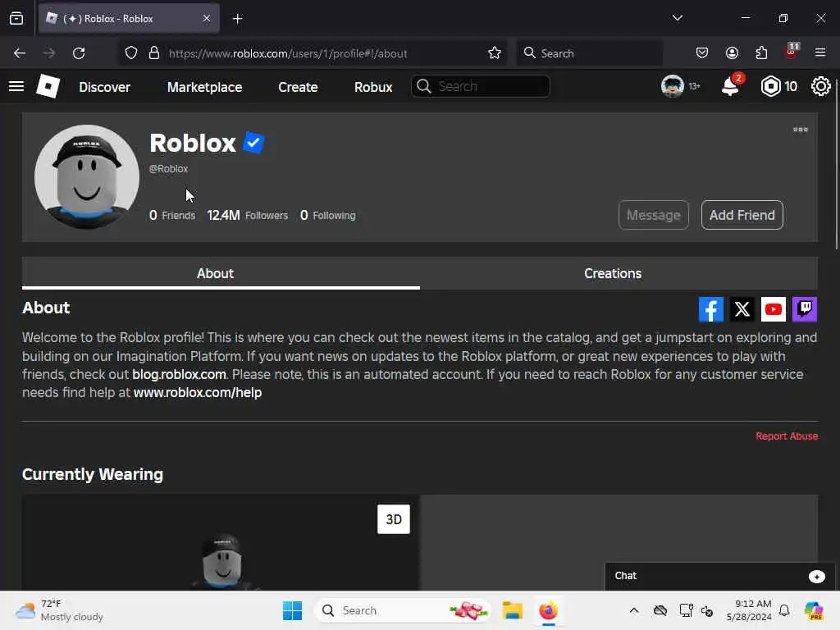Open the notifications bell icon
840x630 pixels.
[x=730, y=85]
